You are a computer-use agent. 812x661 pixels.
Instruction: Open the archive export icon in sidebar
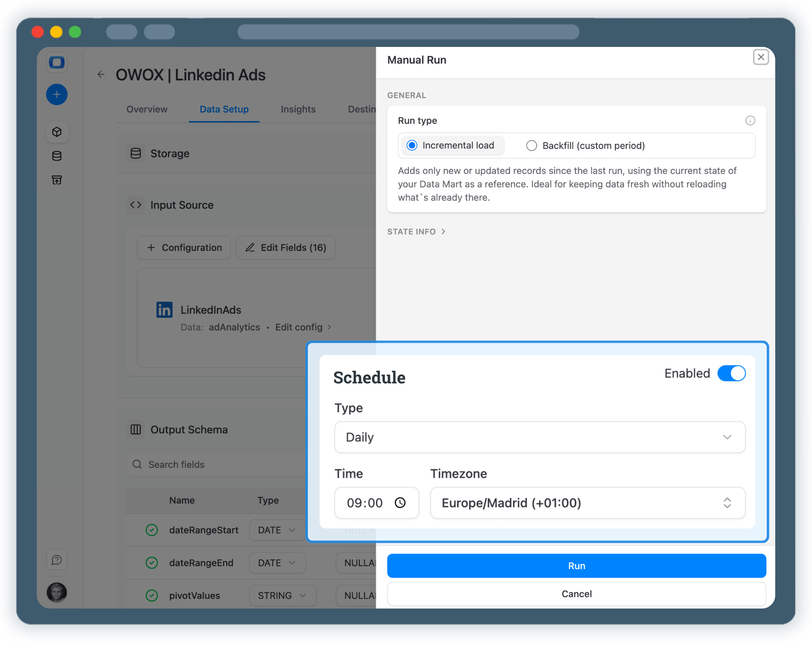tap(57, 180)
